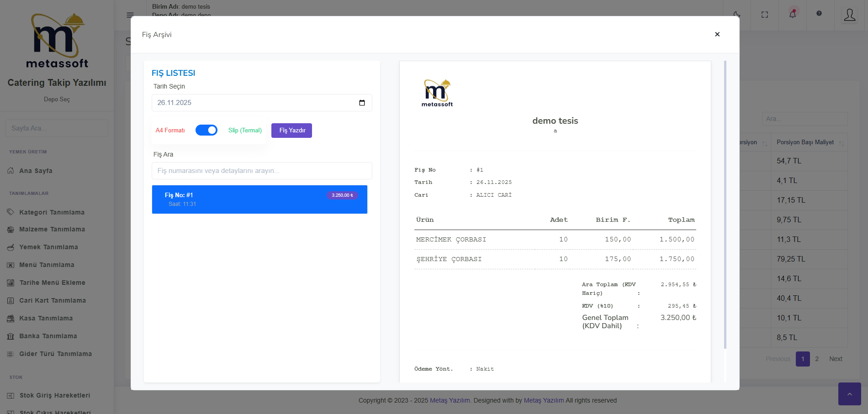Click the hamburger menu icon in header
The height and width of the screenshot is (414, 868).
(130, 15)
